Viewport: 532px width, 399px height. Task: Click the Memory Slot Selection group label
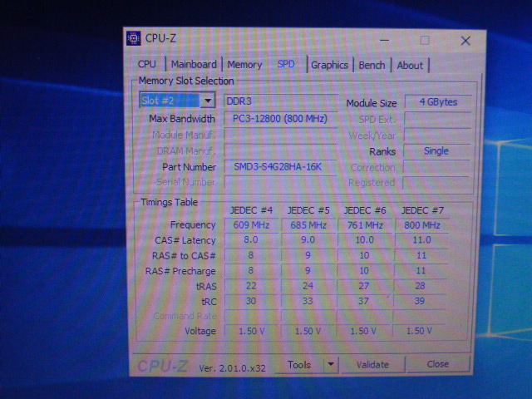[186, 81]
